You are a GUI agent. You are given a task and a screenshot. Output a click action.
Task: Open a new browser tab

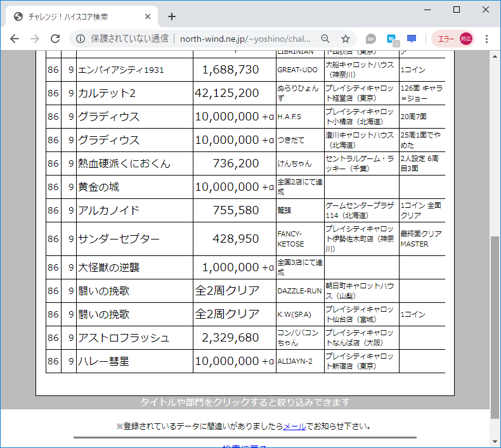tap(172, 16)
